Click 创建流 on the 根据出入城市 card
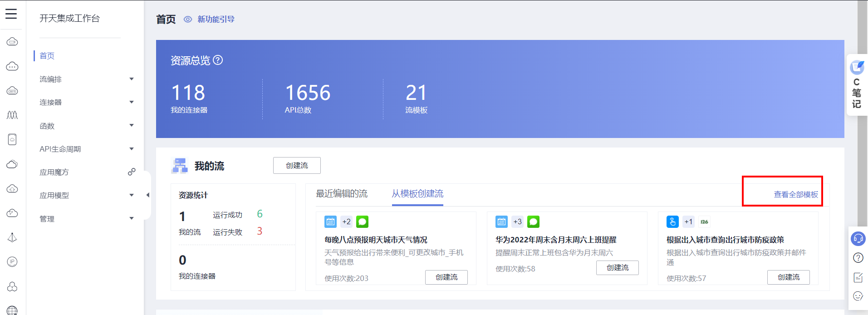This screenshot has height=315, width=868. 789,277
